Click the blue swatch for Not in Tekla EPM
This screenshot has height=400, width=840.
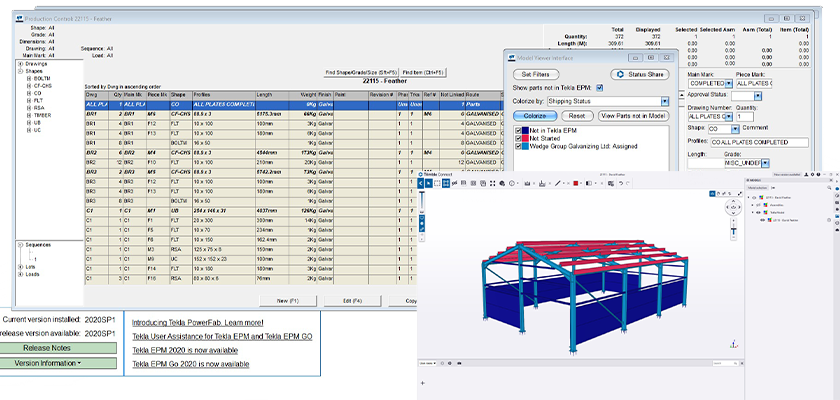pos(526,131)
